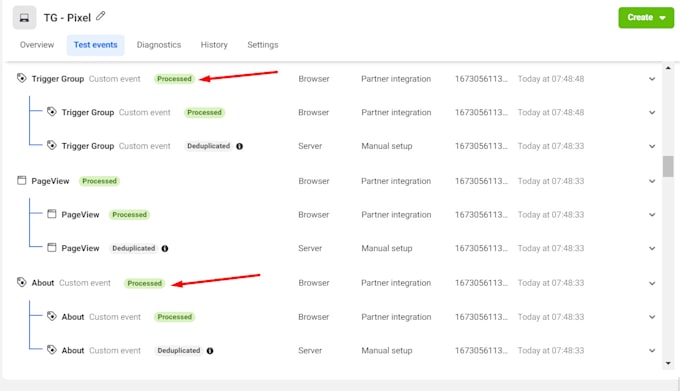Viewport: 680px width, 391px height.
Task: Click the events list scrollbar thumb
Action: 668,166
